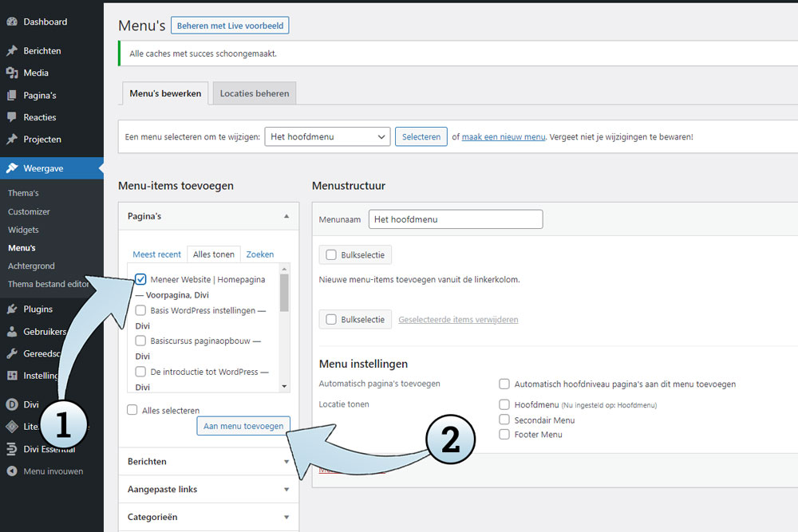798x532 pixels.
Task: Click the Aan menu toevoegen button
Action: click(243, 426)
